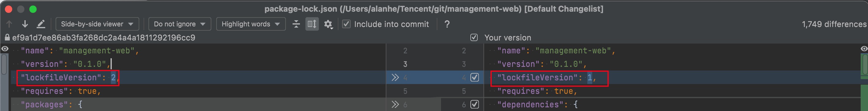Uncheck line 4 lockfileVersion change checkbox
The width and height of the screenshot is (868, 111).
click(x=475, y=78)
